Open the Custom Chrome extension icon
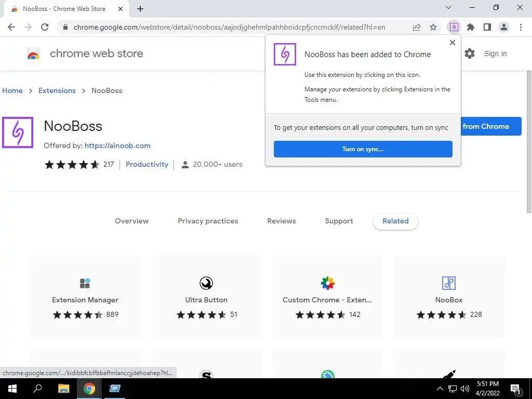Image resolution: width=532 pixels, height=399 pixels. [327, 283]
